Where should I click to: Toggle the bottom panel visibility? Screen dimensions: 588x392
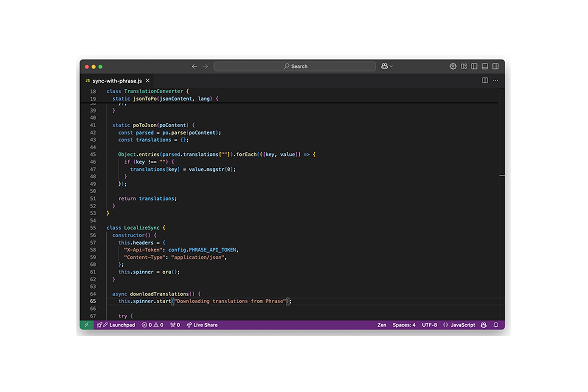click(485, 66)
